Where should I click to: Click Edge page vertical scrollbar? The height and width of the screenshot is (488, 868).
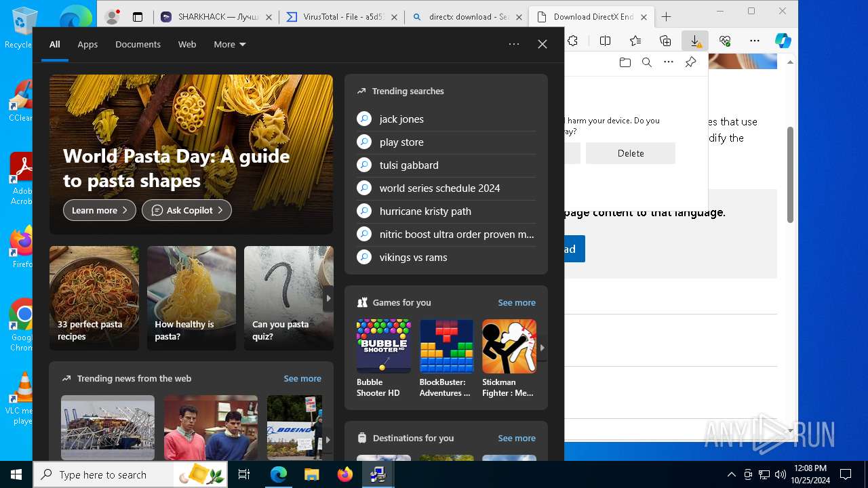pyautogui.click(x=790, y=175)
